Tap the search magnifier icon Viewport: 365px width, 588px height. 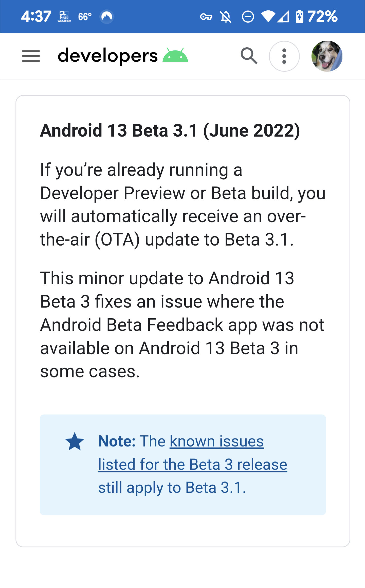249,56
